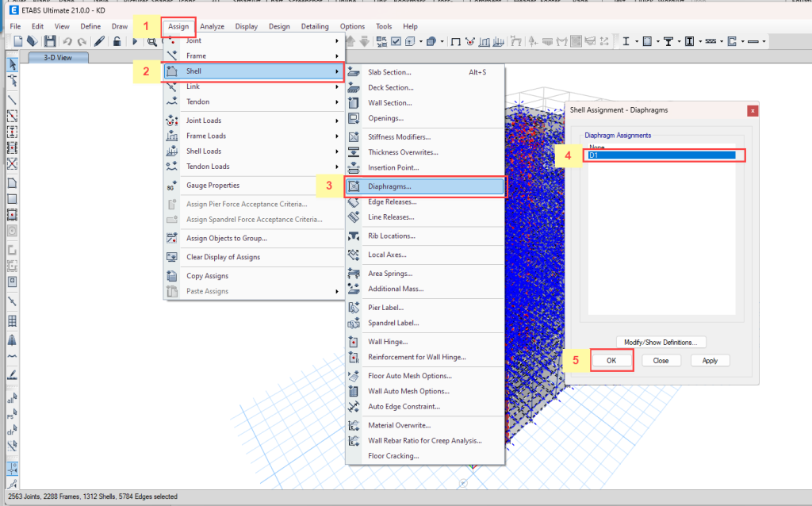Screen dimensions: 812x506
Task: Open the Analyze menu
Action: [x=212, y=26]
